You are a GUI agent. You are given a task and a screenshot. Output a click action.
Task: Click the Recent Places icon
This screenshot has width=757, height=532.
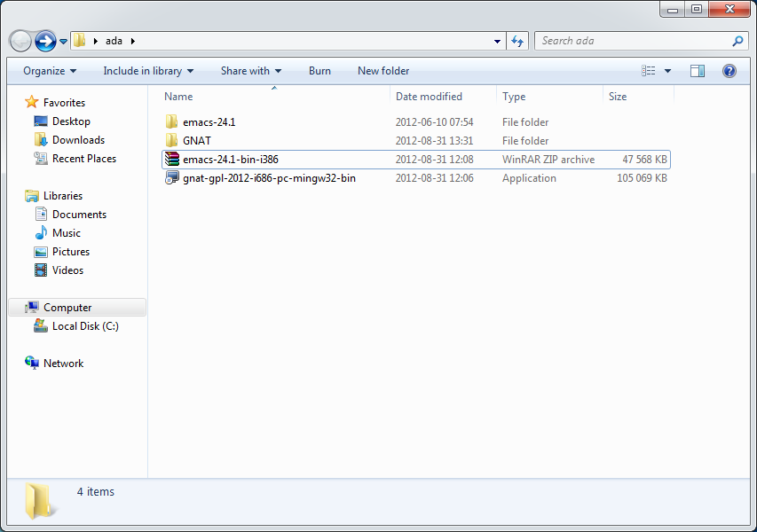[x=41, y=158]
